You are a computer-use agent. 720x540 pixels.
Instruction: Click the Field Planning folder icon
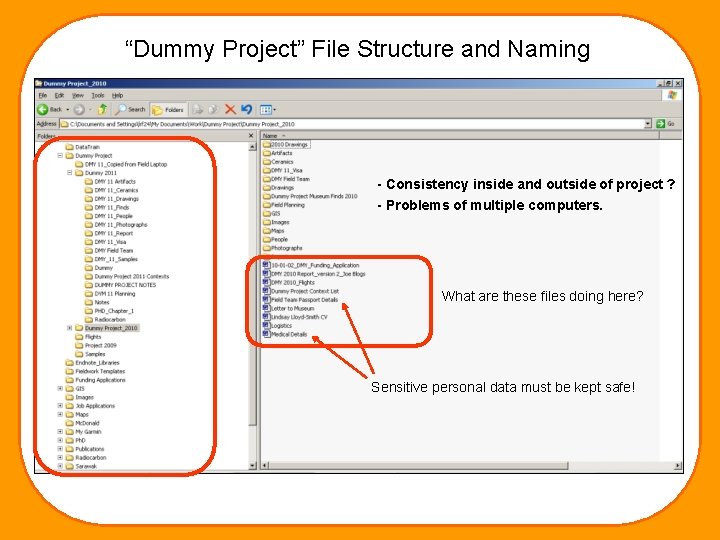[x=267, y=205]
